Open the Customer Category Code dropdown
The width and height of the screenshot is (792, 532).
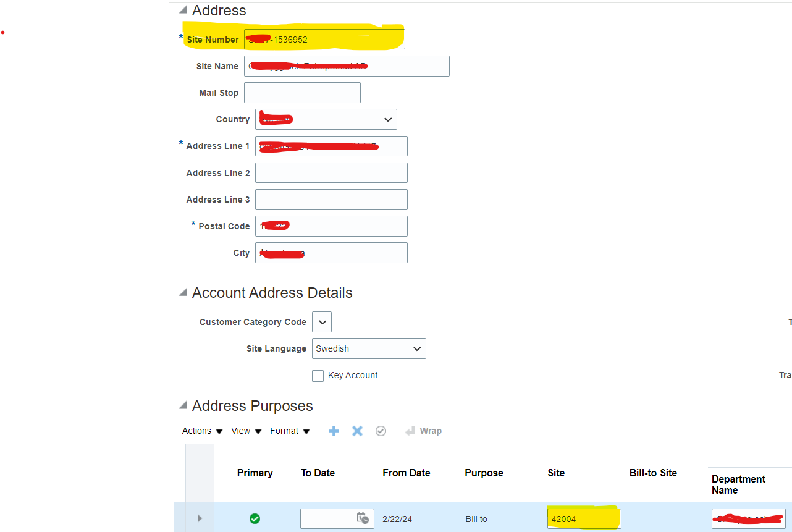point(321,322)
